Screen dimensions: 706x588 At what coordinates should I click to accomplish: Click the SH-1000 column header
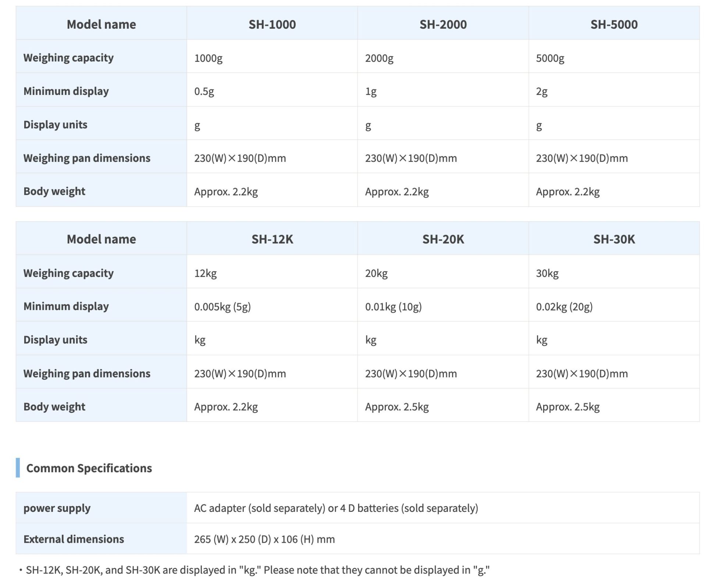tap(272, 24)
